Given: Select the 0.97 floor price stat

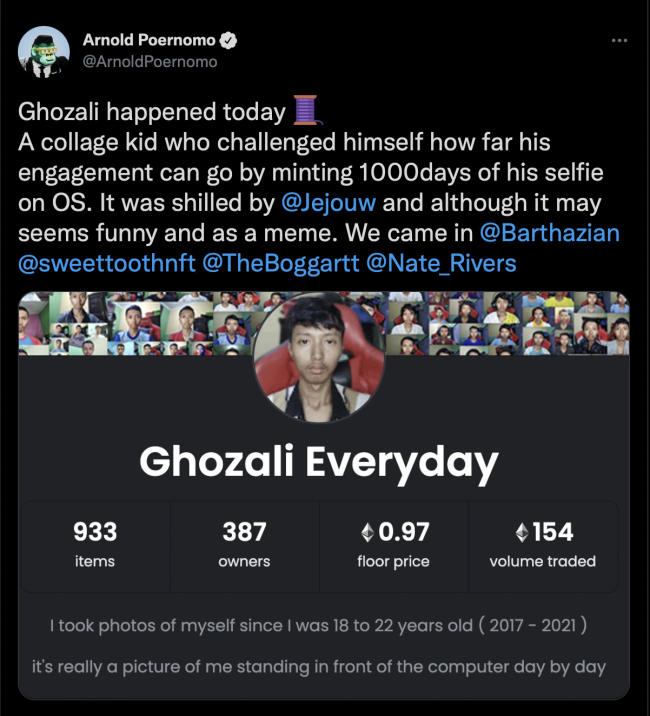Looking at the screenshot, I should tap(393, 544).
